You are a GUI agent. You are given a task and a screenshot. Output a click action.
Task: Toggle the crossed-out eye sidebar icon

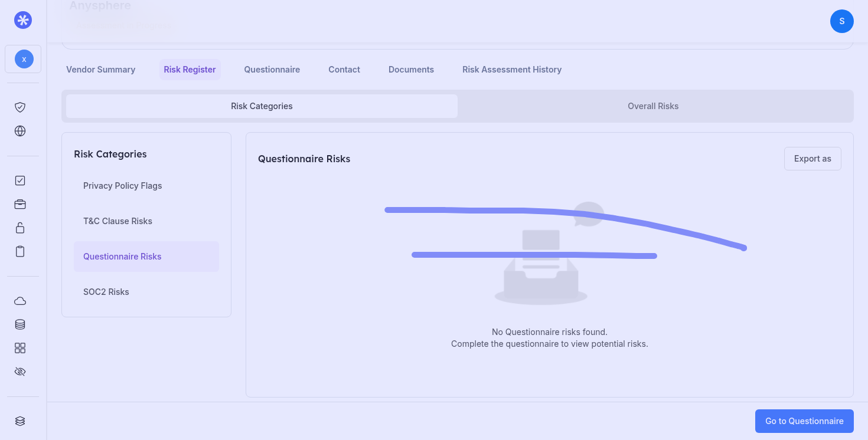[20, 372]
